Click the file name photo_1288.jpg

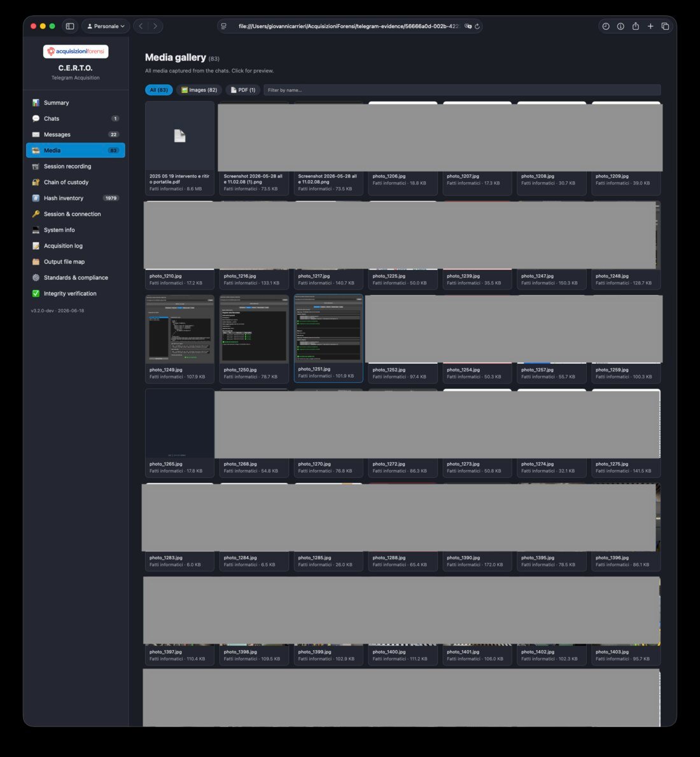coord(389,558)
